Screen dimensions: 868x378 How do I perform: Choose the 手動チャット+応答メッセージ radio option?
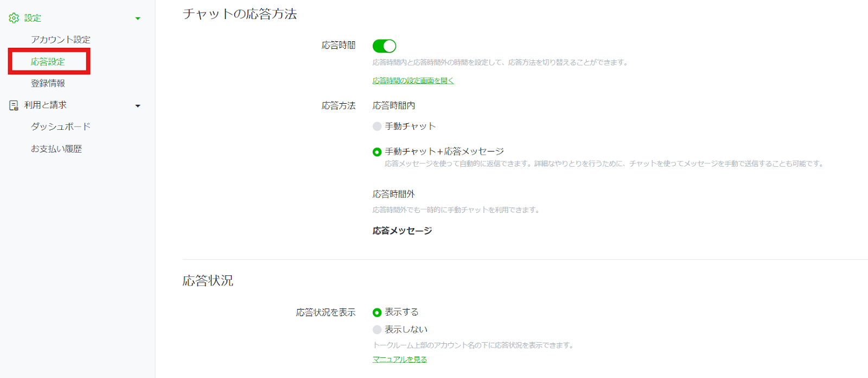tap(377, 152)
